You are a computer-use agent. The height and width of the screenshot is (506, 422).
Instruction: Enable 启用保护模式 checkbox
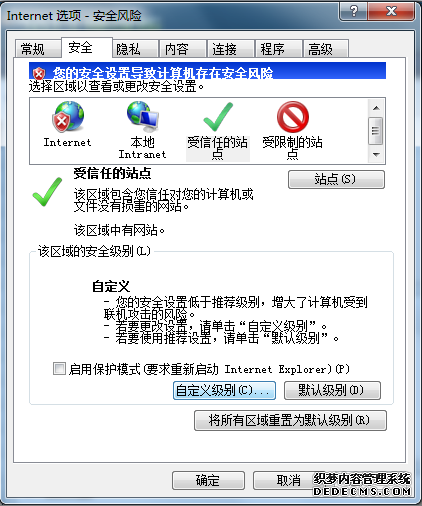[x=59, y=369]
